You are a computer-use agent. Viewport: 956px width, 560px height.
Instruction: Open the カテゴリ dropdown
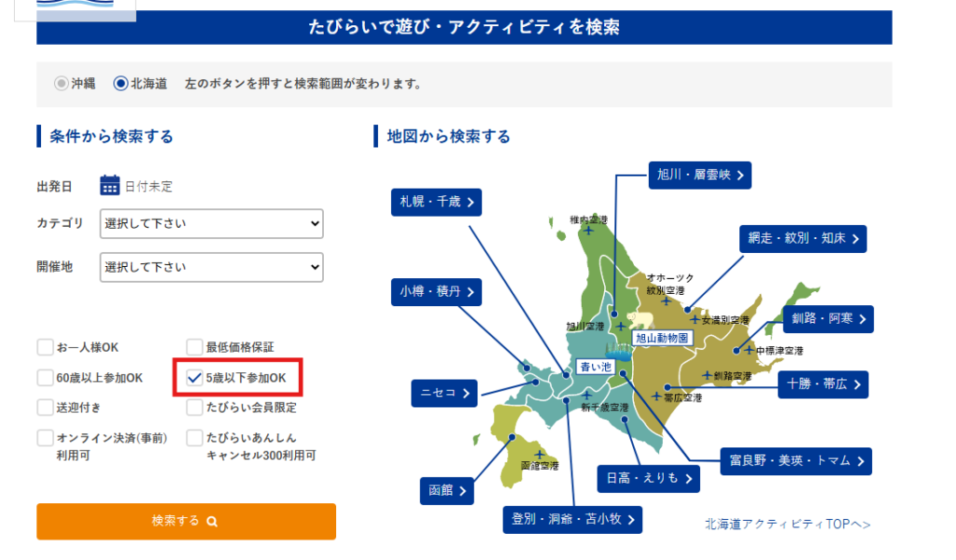[x=212, y=224]
